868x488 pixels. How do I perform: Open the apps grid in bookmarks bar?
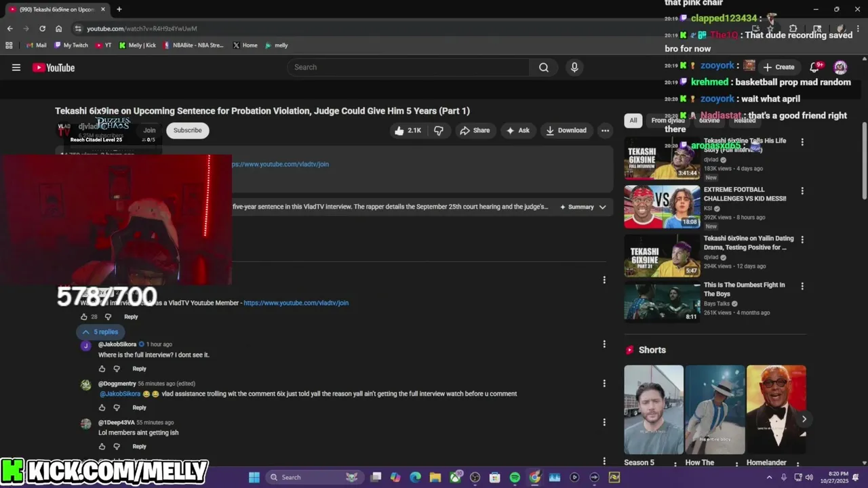tap(9, 45)
